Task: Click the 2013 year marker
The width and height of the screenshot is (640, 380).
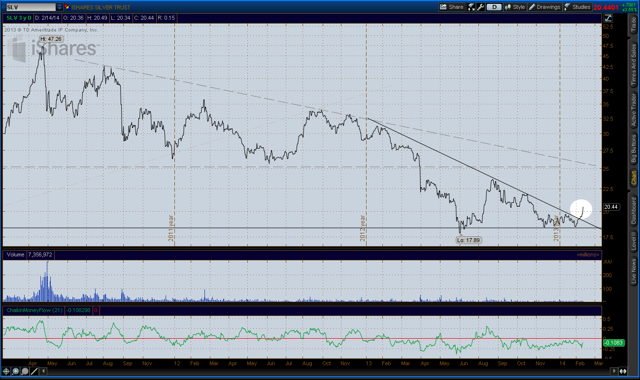Action: click(556, 228)
